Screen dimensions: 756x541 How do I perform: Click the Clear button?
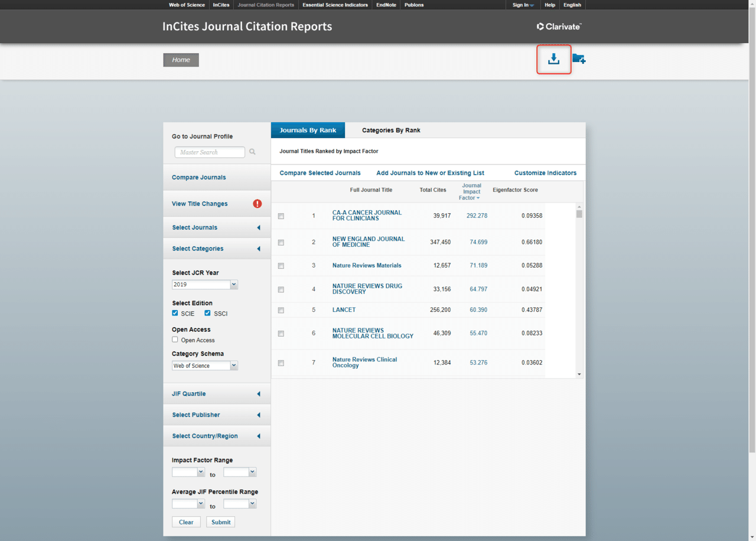pyautogui.click(x=186, y=522)
